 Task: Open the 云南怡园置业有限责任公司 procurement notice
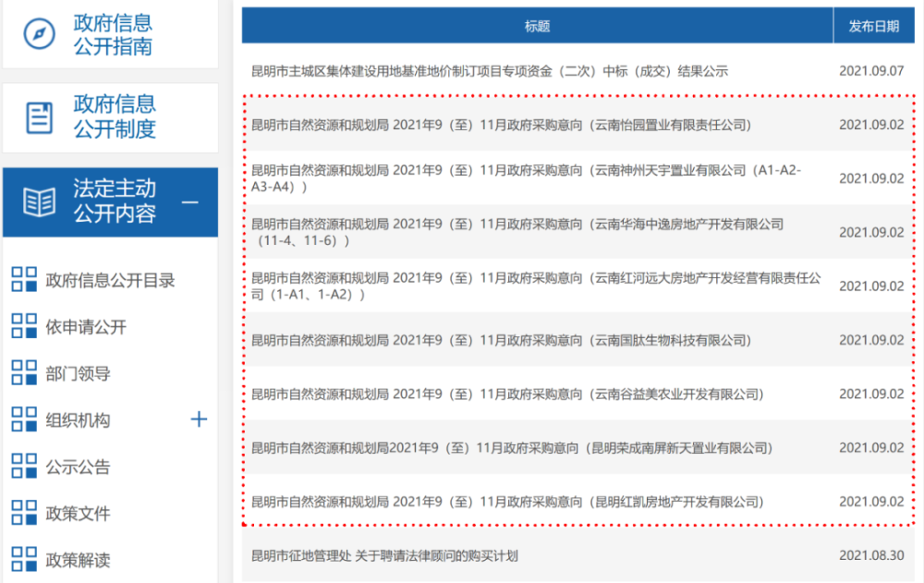502,125
